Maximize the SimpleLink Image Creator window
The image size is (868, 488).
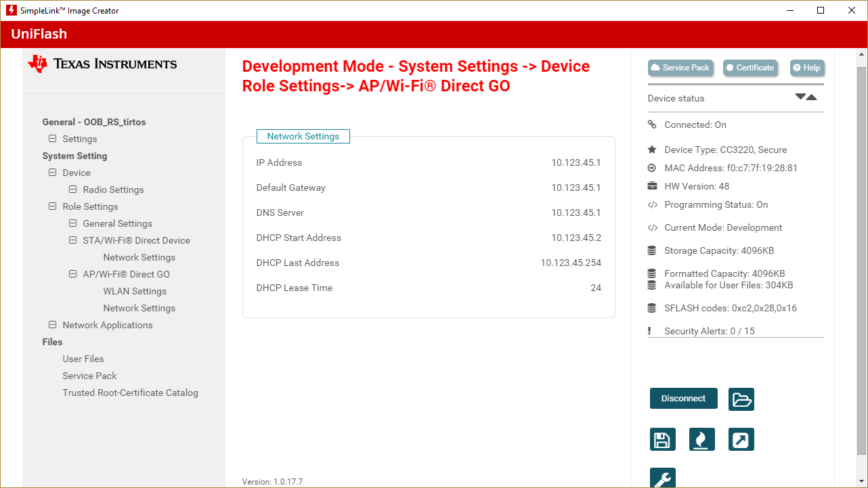tap(821, 11)
